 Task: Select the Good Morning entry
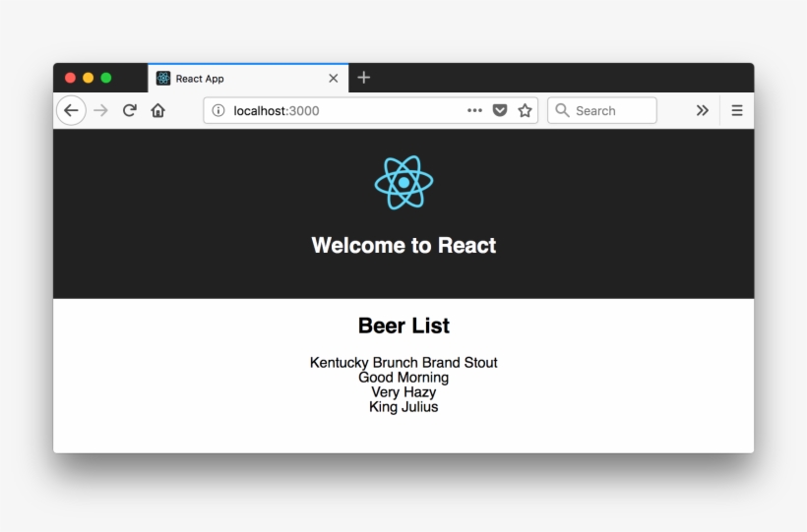point(404,378)
